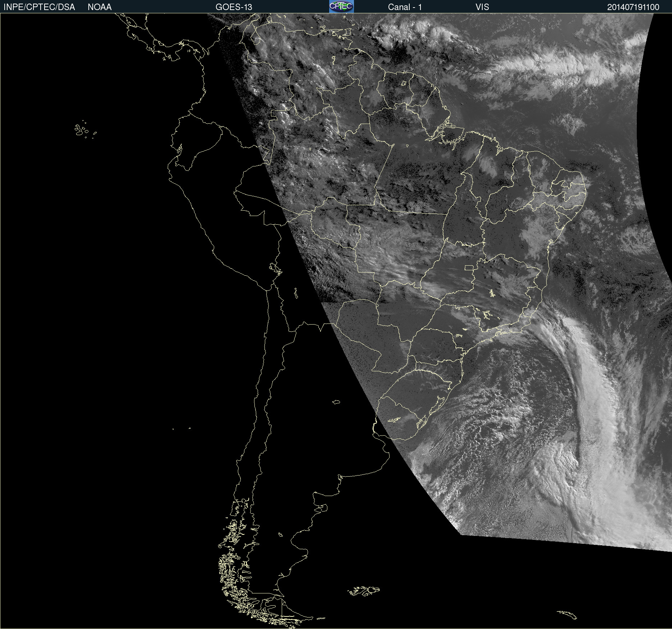Click the 201407191100 timestamp
672x629 pixels.
click(x=633, y=7)
